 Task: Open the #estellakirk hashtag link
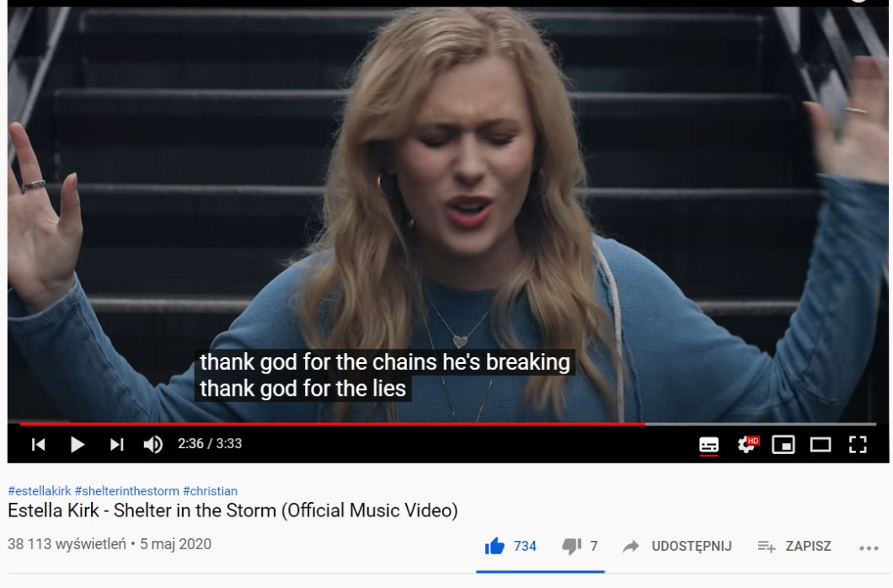coord(40,490)
